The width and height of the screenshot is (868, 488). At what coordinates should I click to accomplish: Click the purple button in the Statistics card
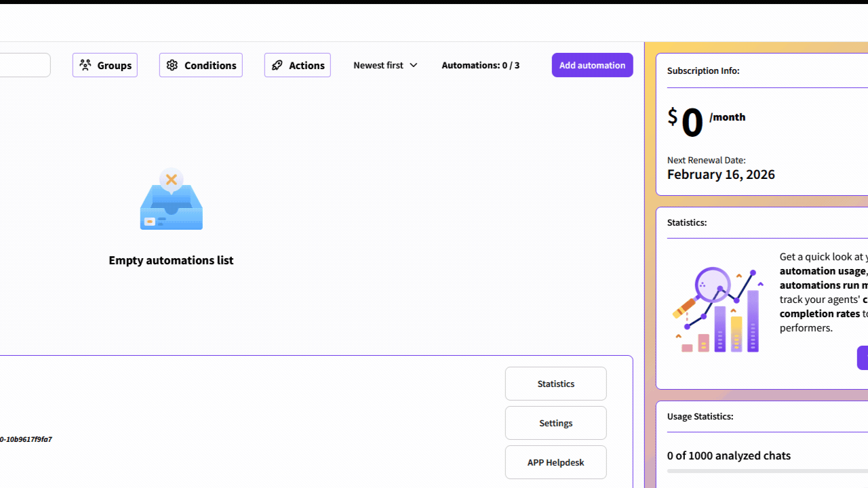click(x=863, y=358)
